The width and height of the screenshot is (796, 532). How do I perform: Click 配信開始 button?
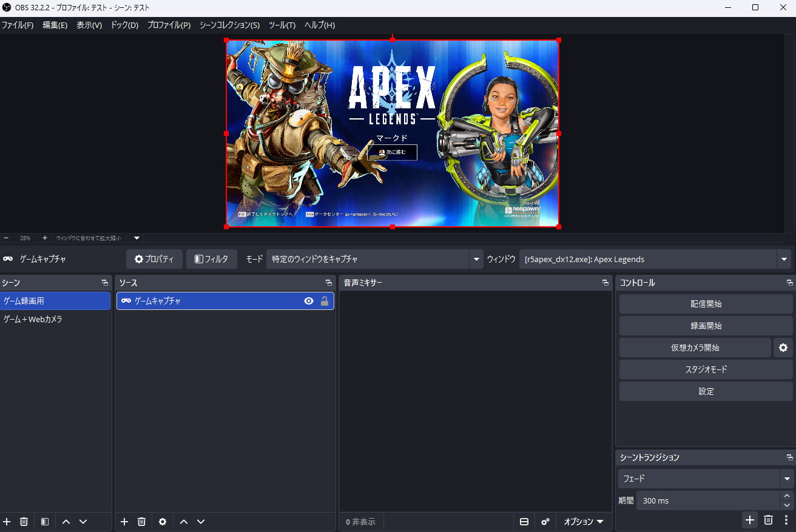[x=706, y=304]
